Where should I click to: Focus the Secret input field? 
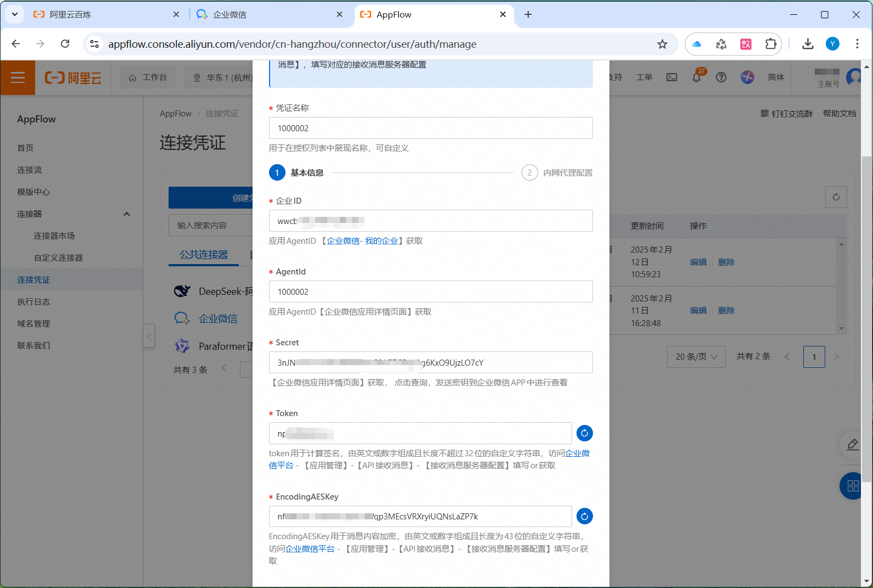[430, 362]
